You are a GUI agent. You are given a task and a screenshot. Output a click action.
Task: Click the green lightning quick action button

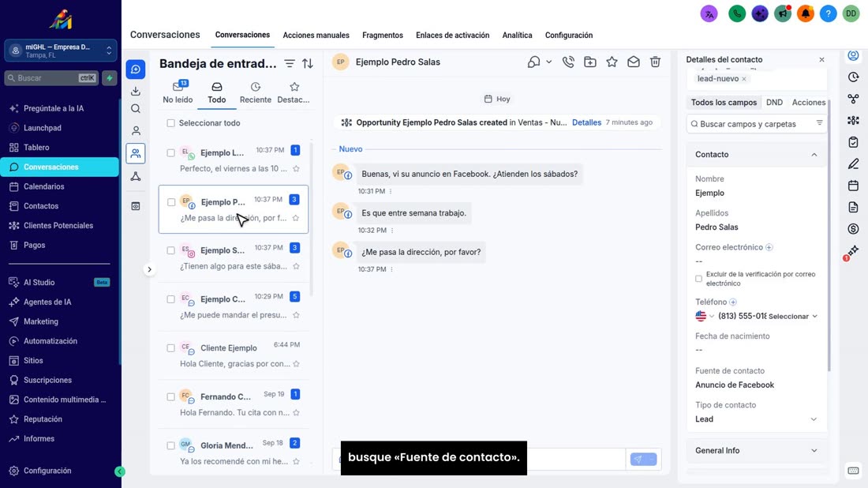pyautogui.click(x=110, y=78)
